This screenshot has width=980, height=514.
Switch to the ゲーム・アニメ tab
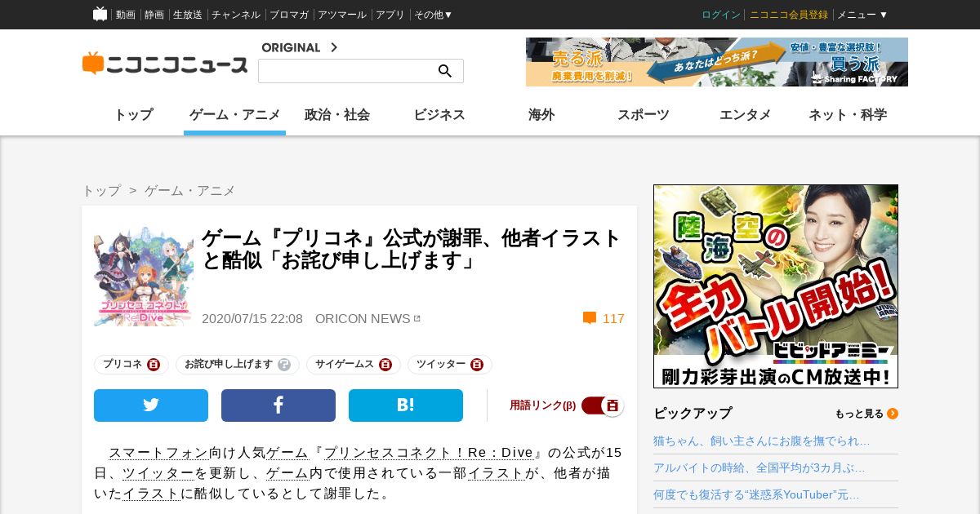click(234, 115)
